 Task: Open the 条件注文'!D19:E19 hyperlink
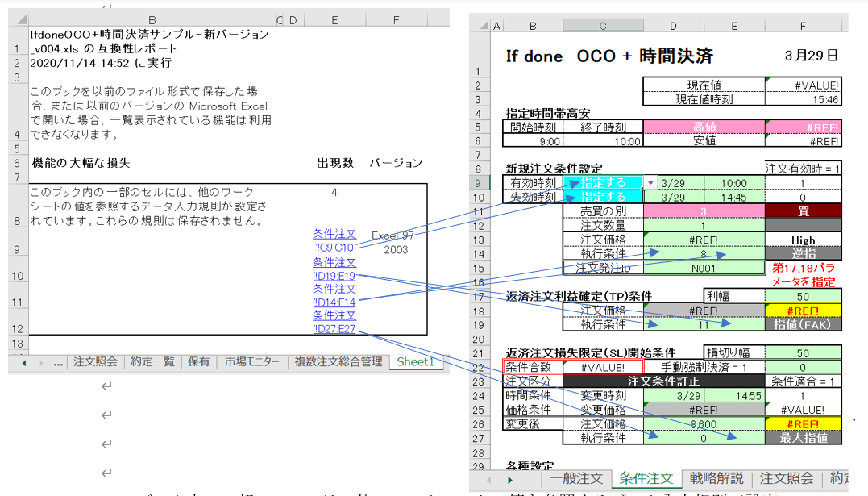click(x=334, y=269)
